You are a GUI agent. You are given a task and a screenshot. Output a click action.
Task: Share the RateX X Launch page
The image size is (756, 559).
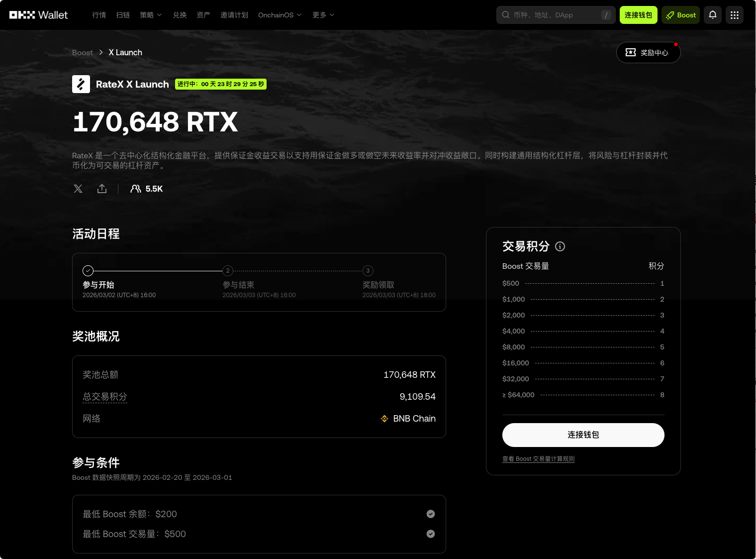pyautogui.click(x=102, y=189)
